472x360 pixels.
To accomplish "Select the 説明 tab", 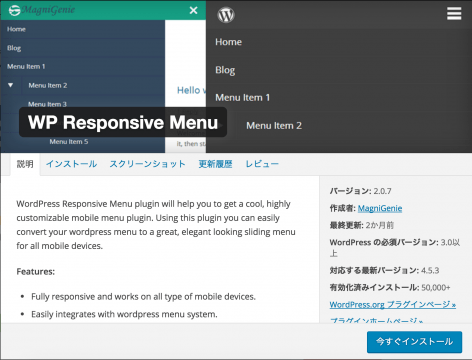I will click(x=25, y=164).
